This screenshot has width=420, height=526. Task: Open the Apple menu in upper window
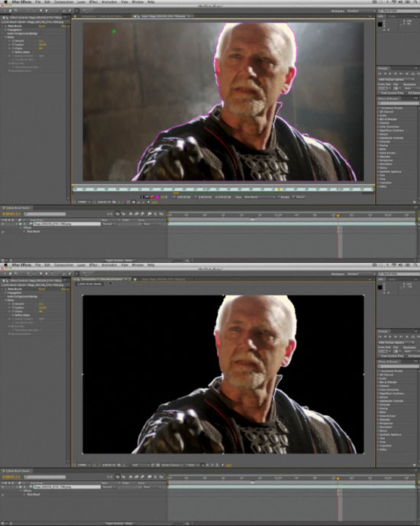tap(5, 2)
